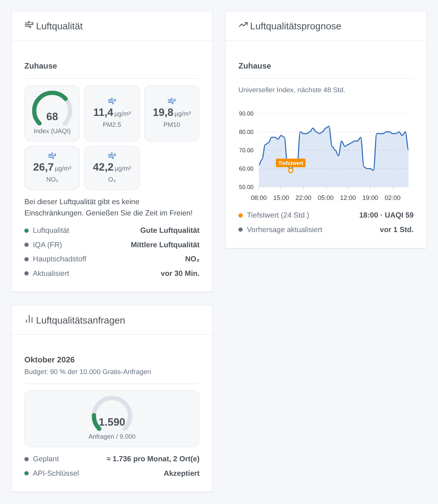Click the wind icon in O₃ tile
Viewport: 438px width, 504px height.
coord(112,156)
